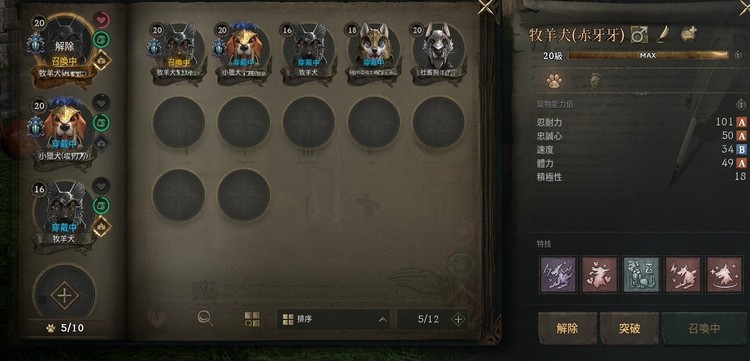This screenshot has width=750, height=361.
Task: Switch to the paw print stats tab
Action: [554, 82]
